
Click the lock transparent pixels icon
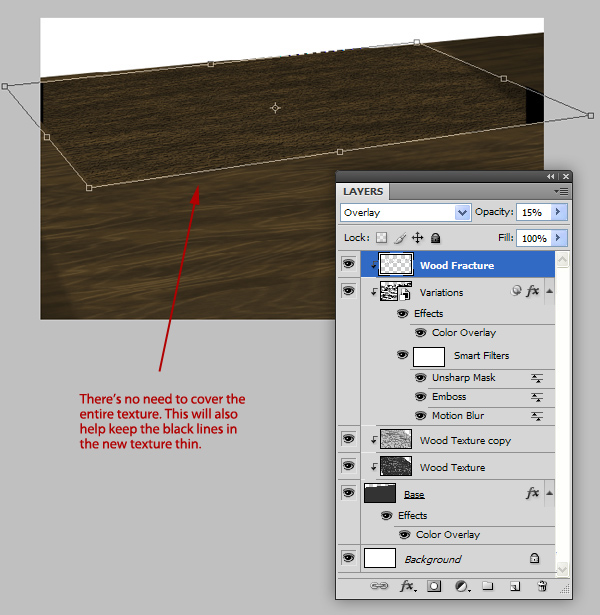(x=381, y=238)
